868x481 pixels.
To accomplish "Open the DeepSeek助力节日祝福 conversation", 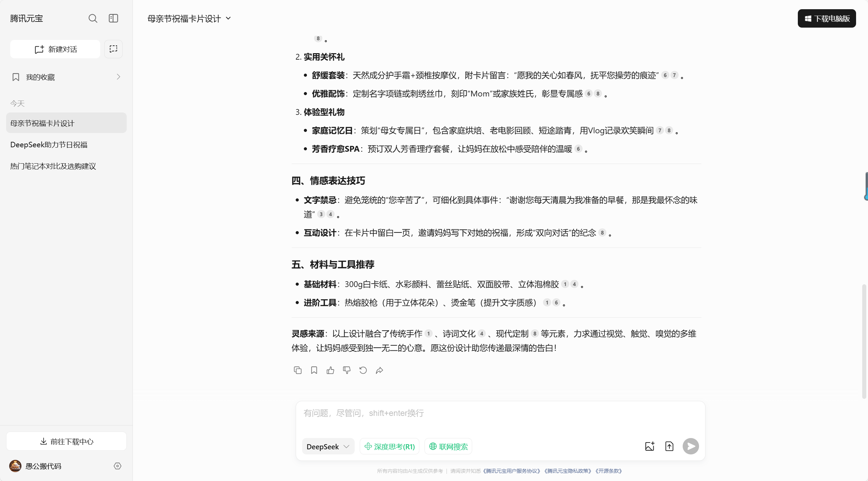I will pos(49,145).
